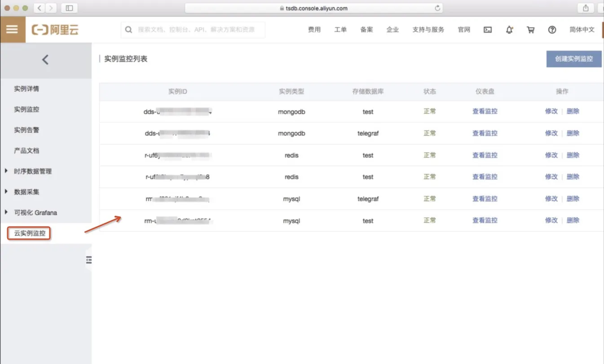Click 查看监控 for mysql telegraf row
Screen dimensions: 604x364
(x=485, y=199)
